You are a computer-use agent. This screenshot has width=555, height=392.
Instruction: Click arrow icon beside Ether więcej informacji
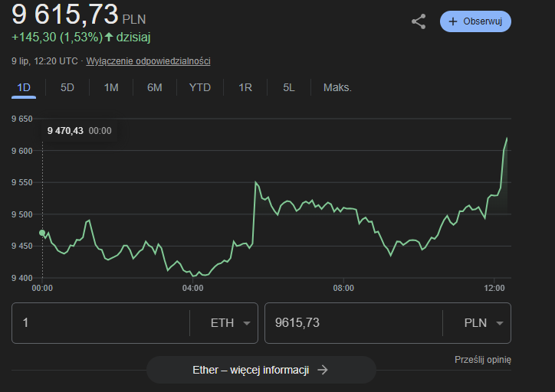point(323,370)
